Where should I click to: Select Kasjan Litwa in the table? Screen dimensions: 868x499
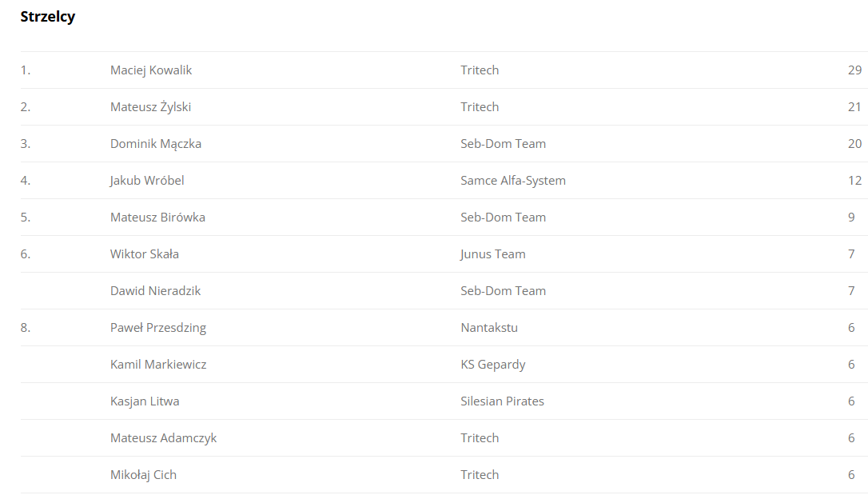click(145, 401)
